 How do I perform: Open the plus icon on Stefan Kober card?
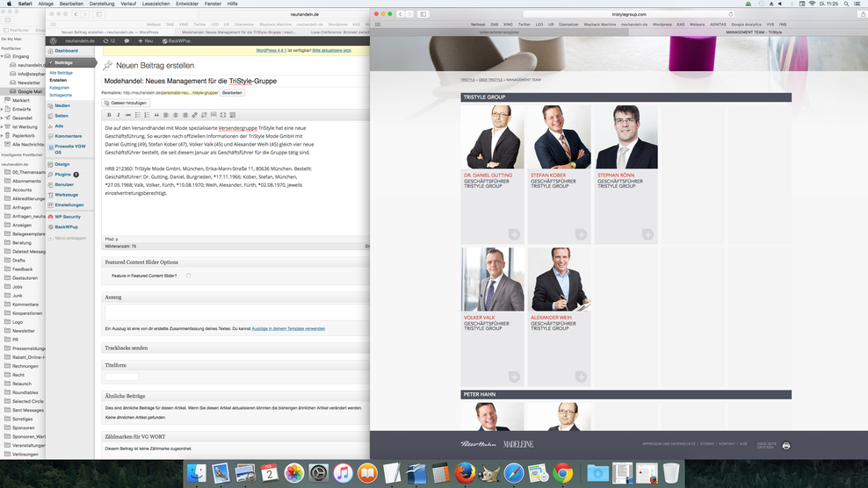click(x=581, y=234)
